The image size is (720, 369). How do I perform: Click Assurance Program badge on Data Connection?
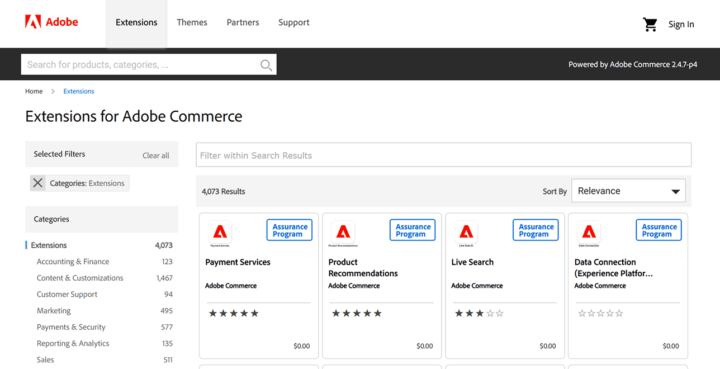click(x=658, y=230)
